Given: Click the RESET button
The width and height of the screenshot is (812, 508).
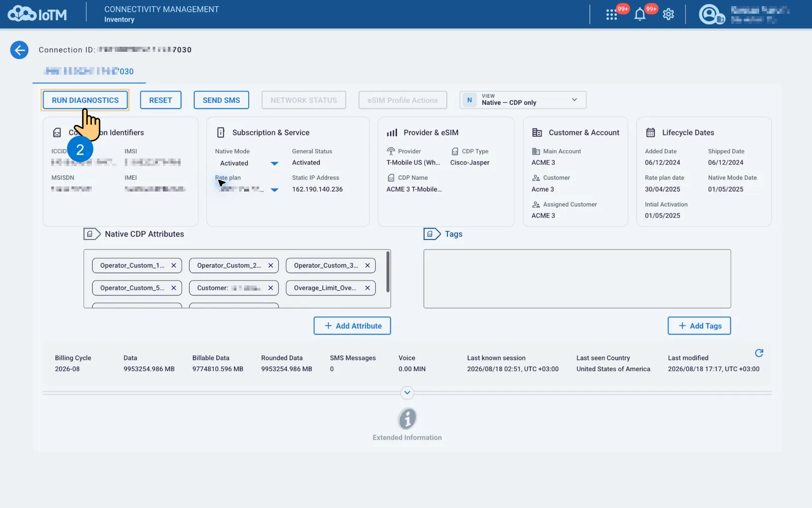Looking at the screenshot, I should click(160, 101).
